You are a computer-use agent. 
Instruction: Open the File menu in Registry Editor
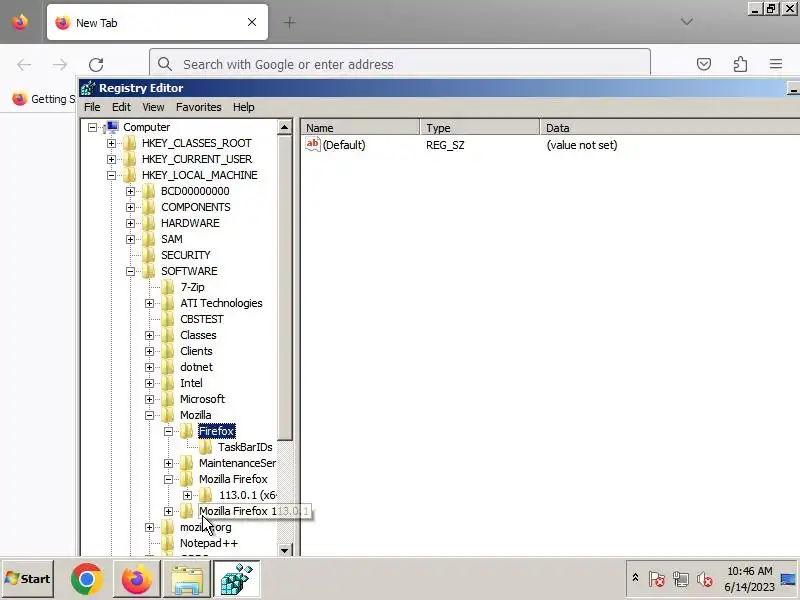(92, 107)
